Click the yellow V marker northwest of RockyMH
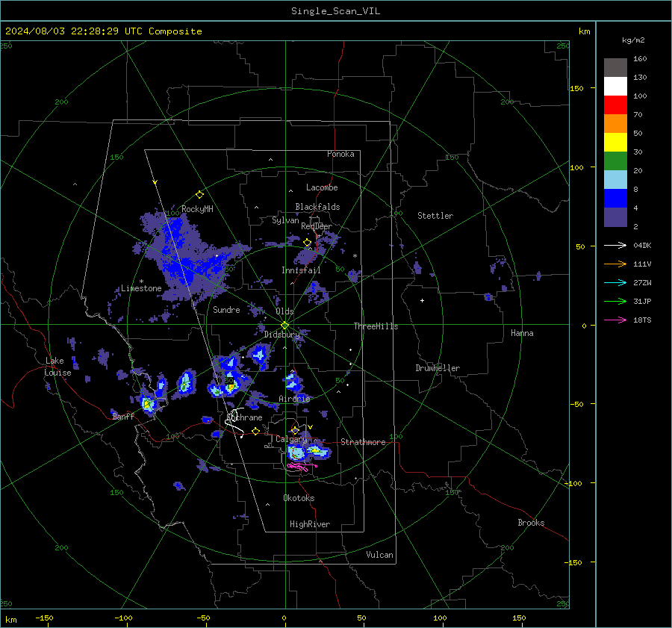672x628 pixels. coord(155,182)
